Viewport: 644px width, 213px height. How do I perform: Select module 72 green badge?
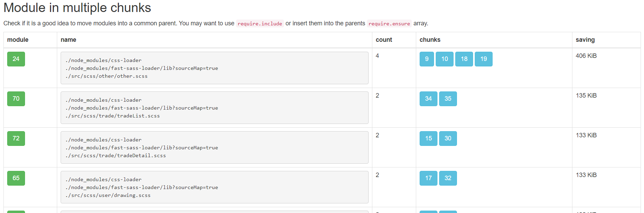point(16,138)
